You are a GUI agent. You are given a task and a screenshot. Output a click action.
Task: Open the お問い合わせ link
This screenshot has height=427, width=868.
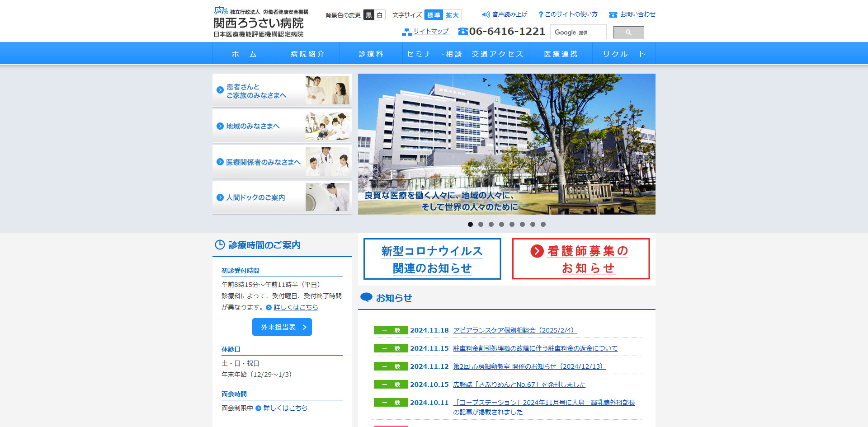click(x=637, y=14)
